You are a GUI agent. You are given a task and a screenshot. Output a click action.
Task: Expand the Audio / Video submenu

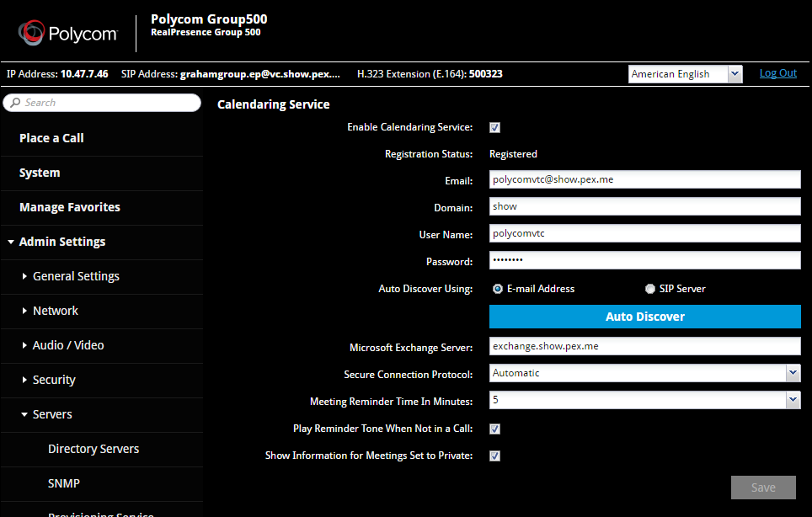24,345
